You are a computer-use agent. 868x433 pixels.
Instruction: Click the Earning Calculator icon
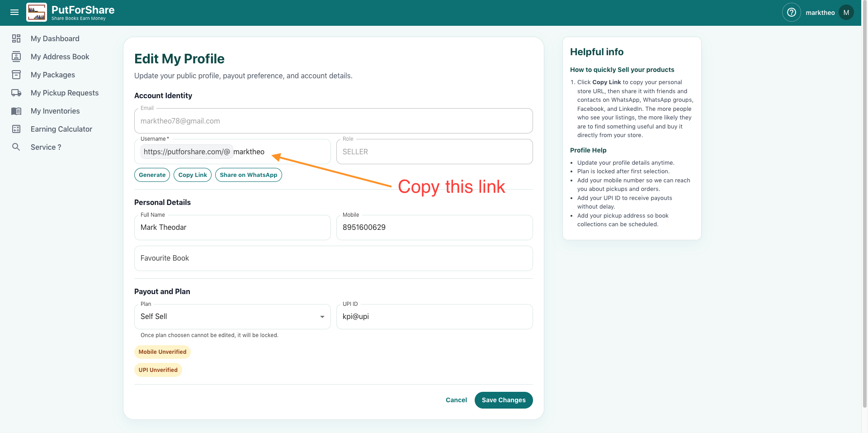click(16, 129)
